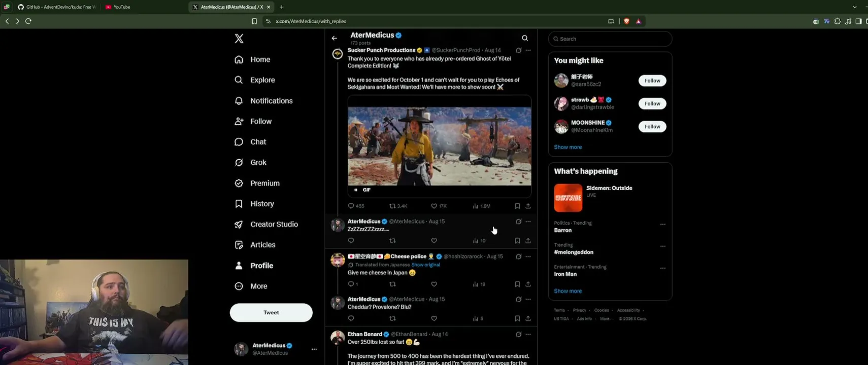This screenshot has width=868, height=365.
Task: Go back using profile header arrow
Action: click(x=334, y=38)
